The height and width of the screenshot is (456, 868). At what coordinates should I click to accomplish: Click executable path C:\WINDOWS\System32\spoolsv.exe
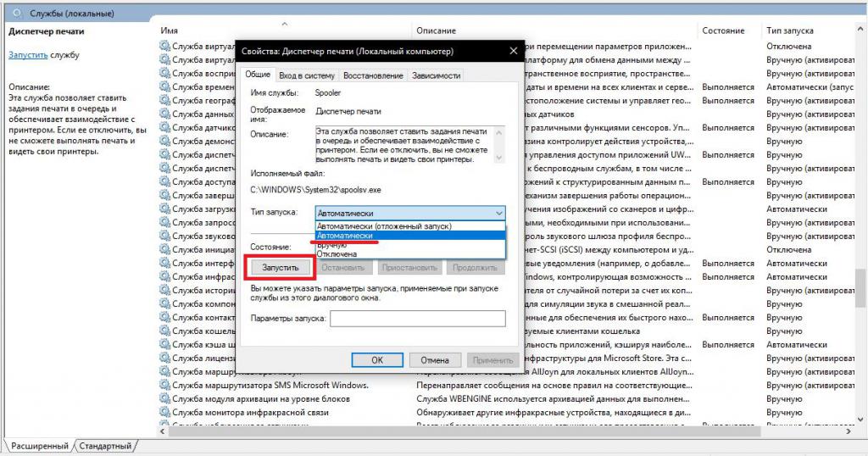(x=315, y=190)
